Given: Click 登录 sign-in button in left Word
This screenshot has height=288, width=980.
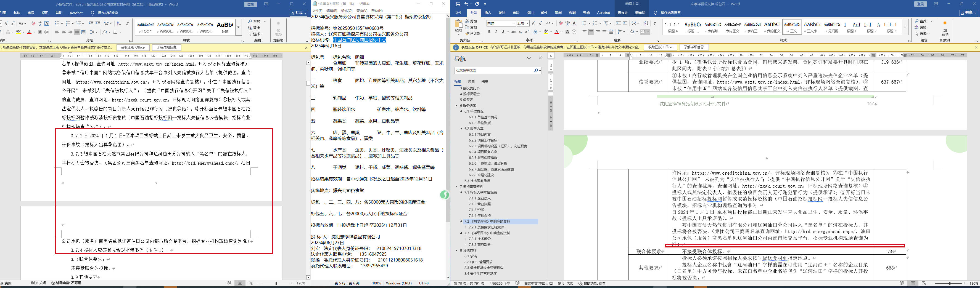Looking at the screenshot, I should click(x=250, y=4).
